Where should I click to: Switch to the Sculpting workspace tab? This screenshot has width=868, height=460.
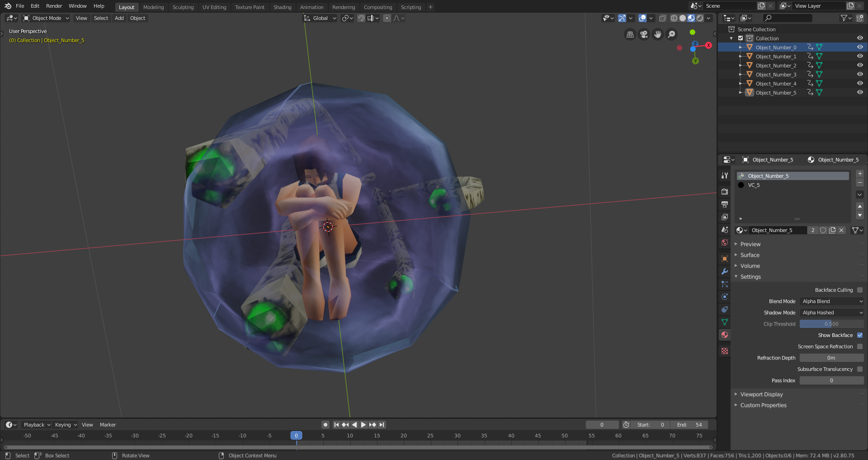183,7
